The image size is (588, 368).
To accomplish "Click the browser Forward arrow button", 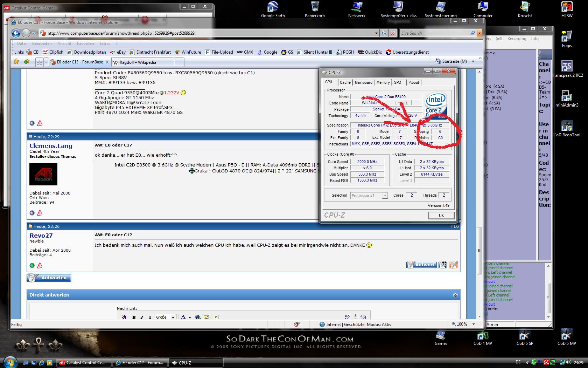I will tap(26, 33).
